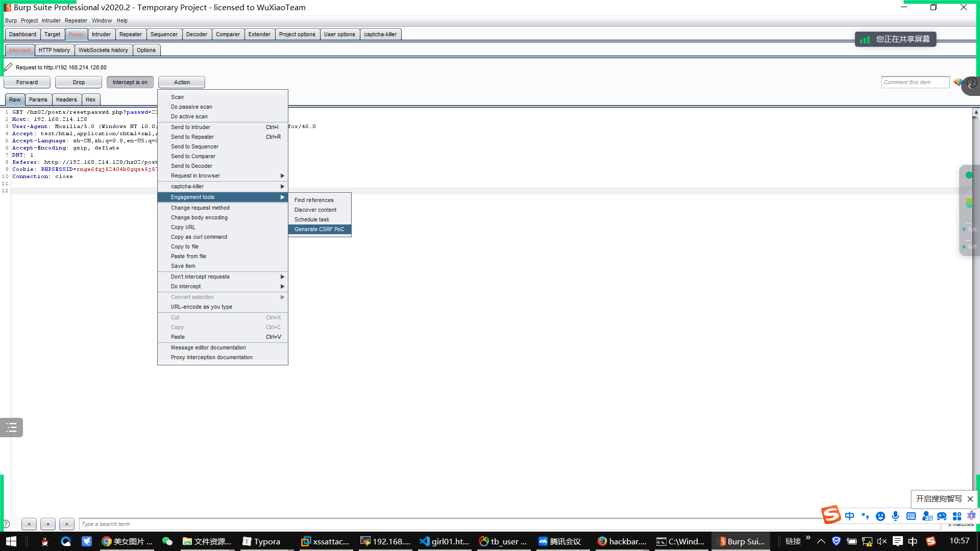The height and width of the screenshot is (551, 980).
Task: Open Sogou toolbox grid icon
Action: 957,516
